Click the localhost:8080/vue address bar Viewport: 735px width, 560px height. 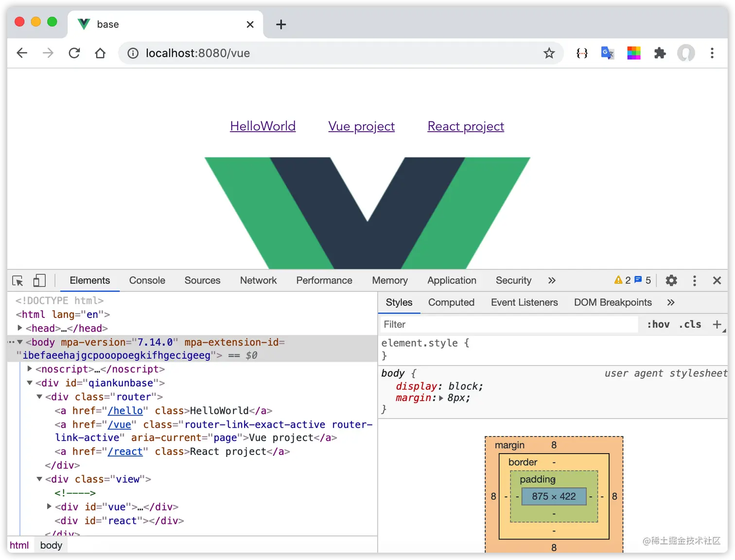coord(340,53)
